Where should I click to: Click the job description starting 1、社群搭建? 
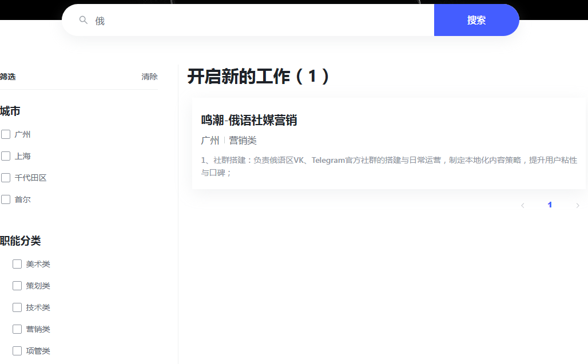click(x=389, y=166)
